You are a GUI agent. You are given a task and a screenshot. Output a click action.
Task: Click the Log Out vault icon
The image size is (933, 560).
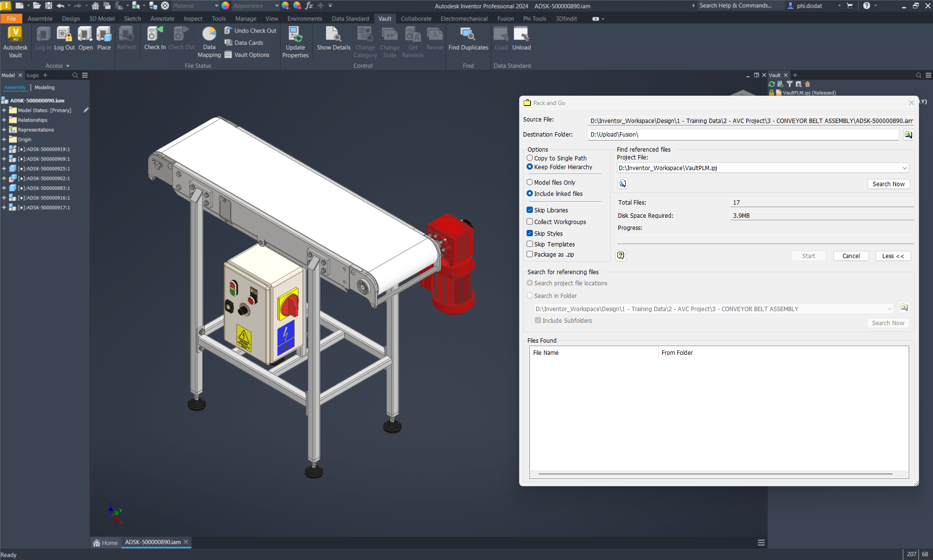64,39
